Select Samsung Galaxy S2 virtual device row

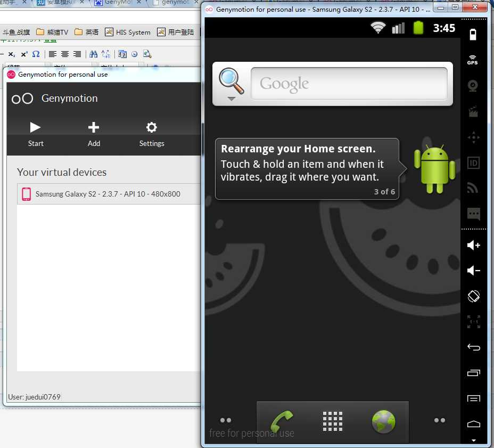click(109, 194)
